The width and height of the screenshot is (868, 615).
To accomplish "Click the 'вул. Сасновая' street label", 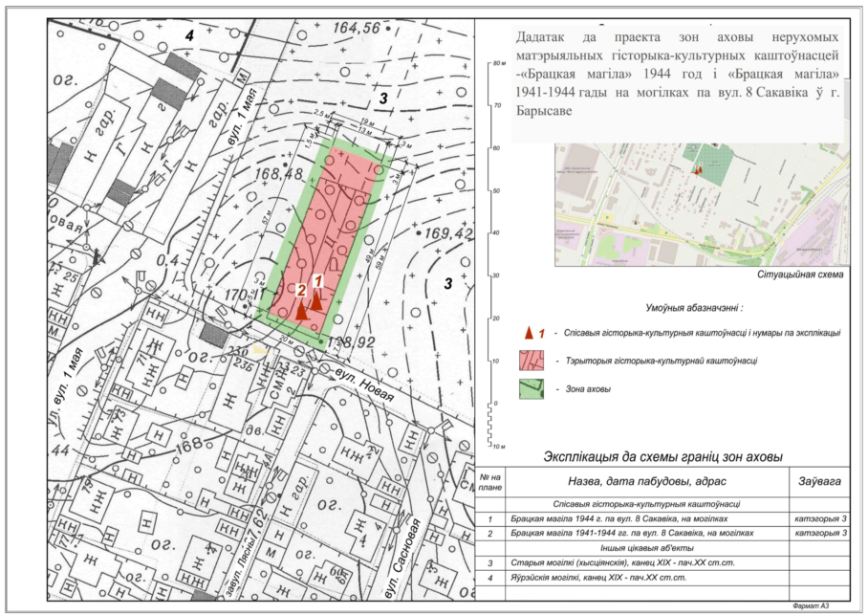I will pyautogui.click(x=403, y=560).
